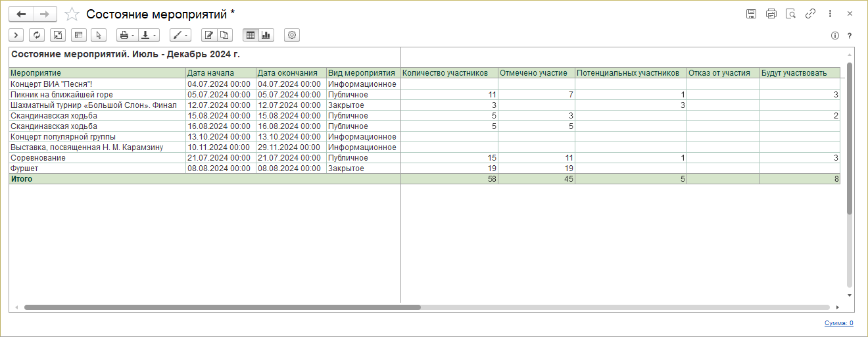868x337 pixels.
Task: Click the printer icon in title bar
Action: point(771,14)
